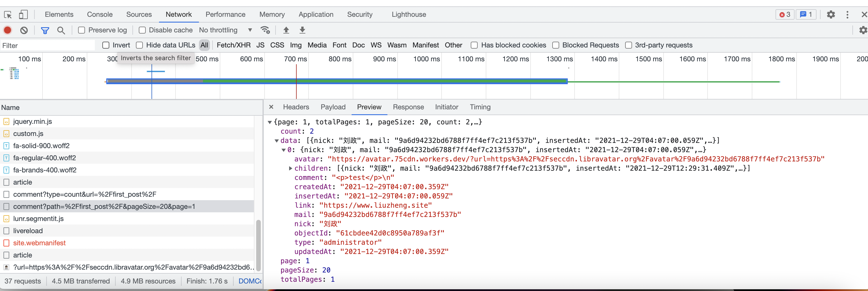Select fa-solid-900.woff2 font icon

point(6,146)
